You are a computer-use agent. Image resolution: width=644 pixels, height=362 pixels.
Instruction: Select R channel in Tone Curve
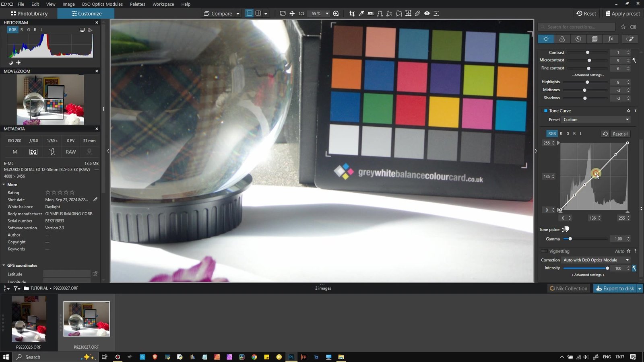561,134
